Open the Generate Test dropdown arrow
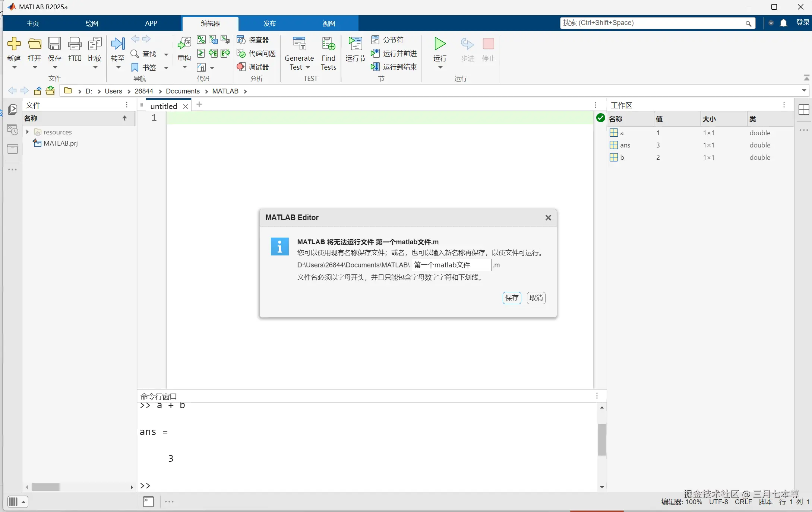812x512 pixels. click(308, 67)
